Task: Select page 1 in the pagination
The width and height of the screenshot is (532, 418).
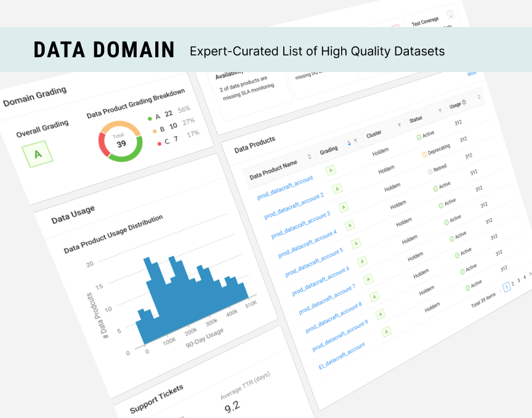Action: (507, 287)
